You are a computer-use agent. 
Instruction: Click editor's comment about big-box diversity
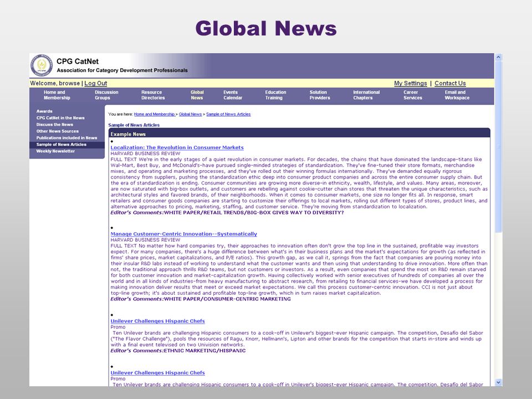[x=254, y=212]
